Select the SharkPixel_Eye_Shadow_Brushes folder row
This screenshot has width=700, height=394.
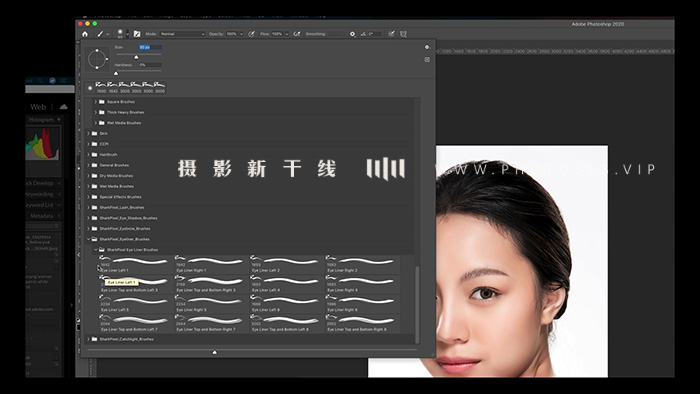(250, 218)
